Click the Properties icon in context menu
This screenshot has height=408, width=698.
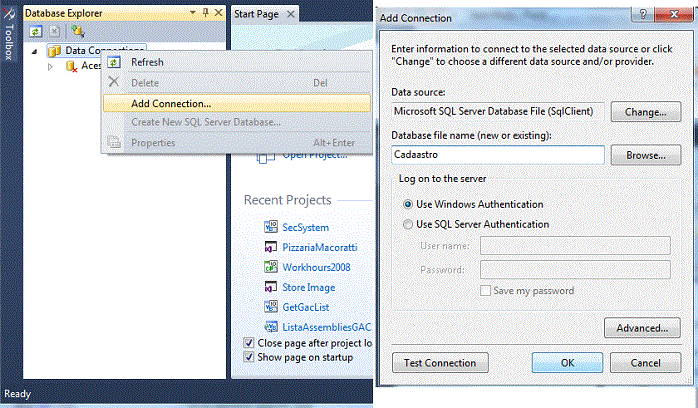point(114,142)
